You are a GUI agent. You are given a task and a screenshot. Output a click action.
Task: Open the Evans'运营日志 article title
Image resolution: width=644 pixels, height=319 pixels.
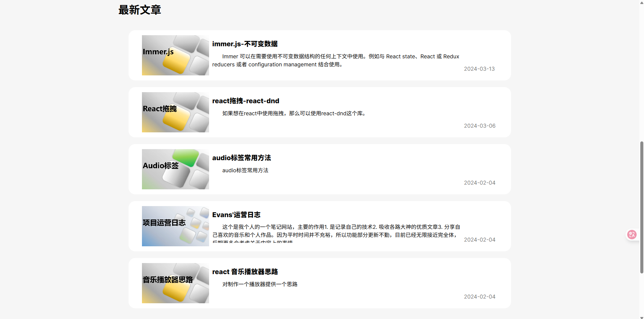click(x=236, y=215)
